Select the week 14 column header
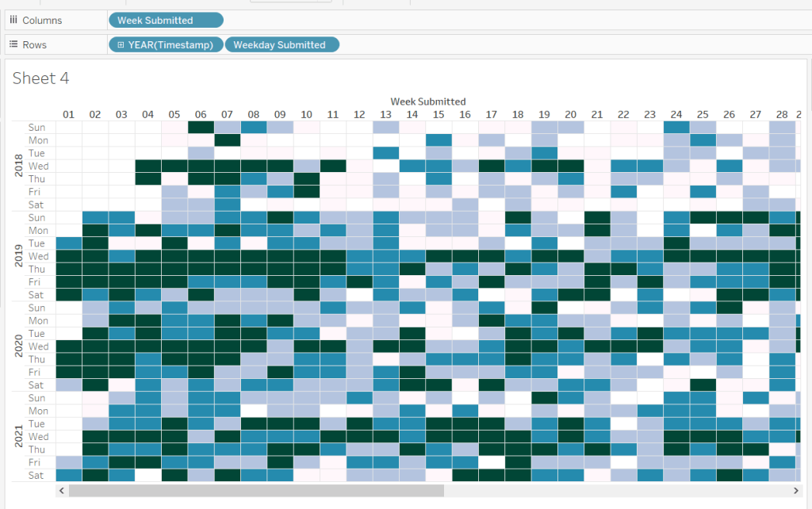The height and width of the screenshot is (509, 812). coord(412,115)
